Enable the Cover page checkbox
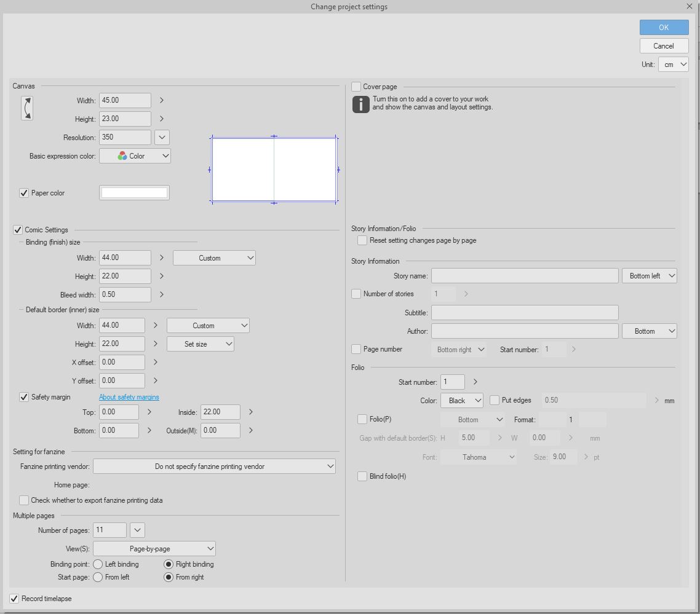This screenshot has width=700, height=614. (x=356, y=87)
